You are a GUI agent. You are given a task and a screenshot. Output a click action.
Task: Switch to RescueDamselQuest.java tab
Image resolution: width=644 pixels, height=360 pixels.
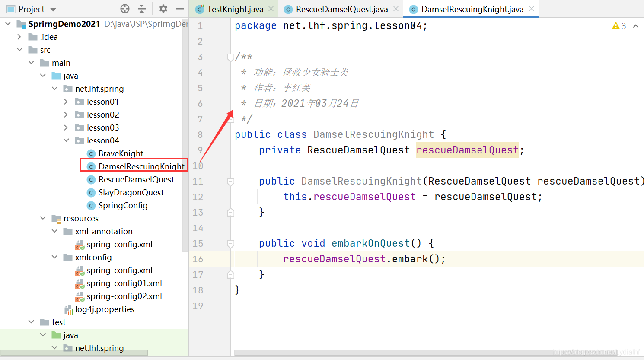tap(342, 9)
